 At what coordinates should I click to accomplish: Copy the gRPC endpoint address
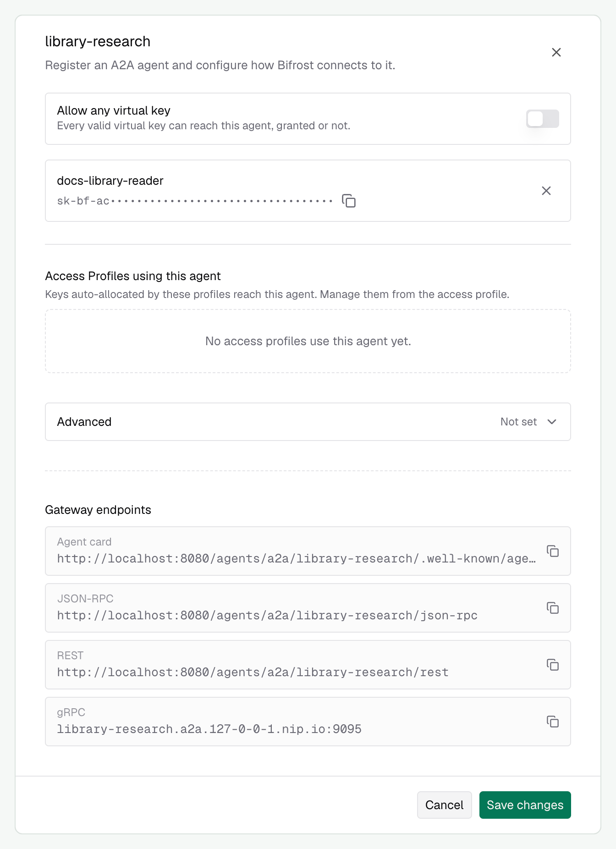[x=553, y=722]
